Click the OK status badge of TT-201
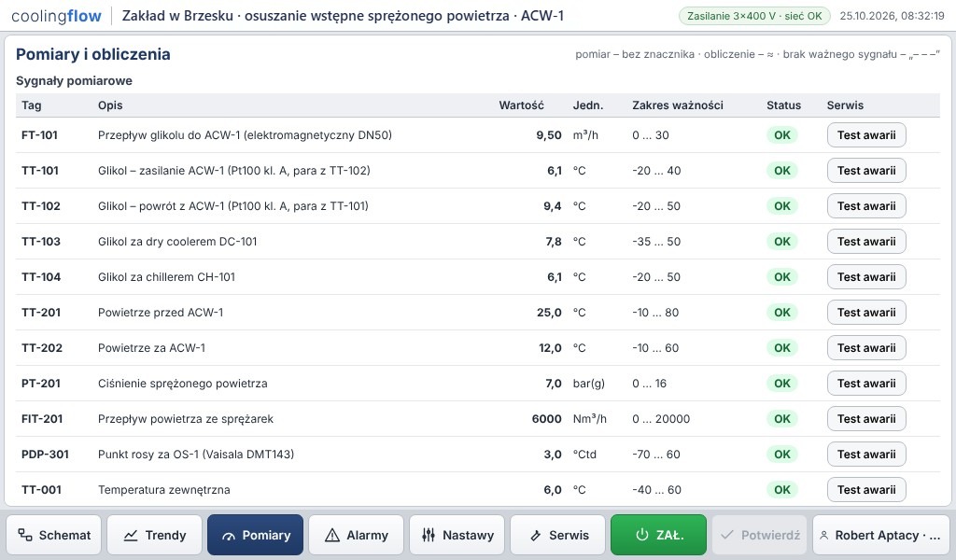956x560 pixels. (782, 313)
